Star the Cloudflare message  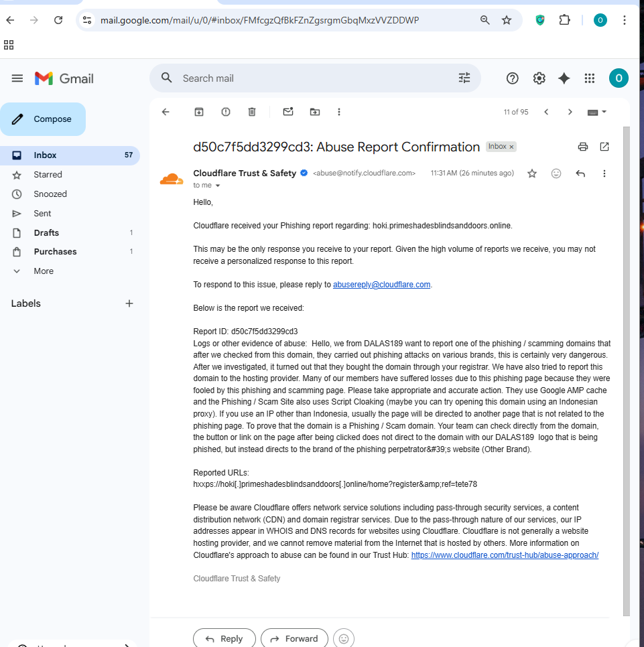coord(532,173)
